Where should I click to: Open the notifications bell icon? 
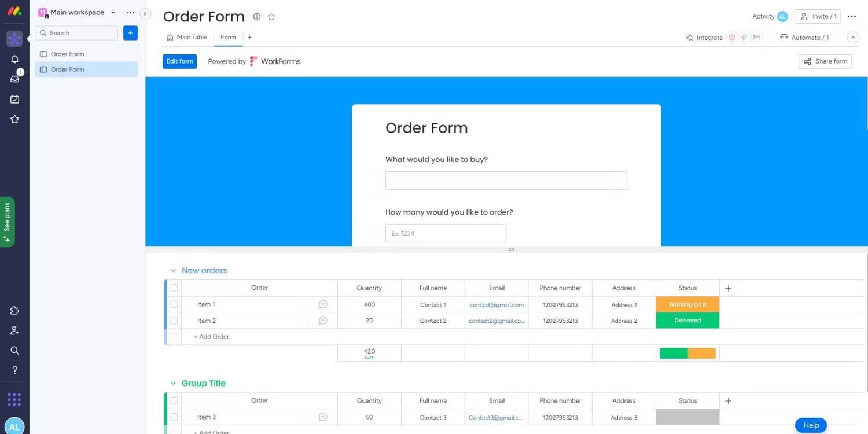(x=14, y=59)
